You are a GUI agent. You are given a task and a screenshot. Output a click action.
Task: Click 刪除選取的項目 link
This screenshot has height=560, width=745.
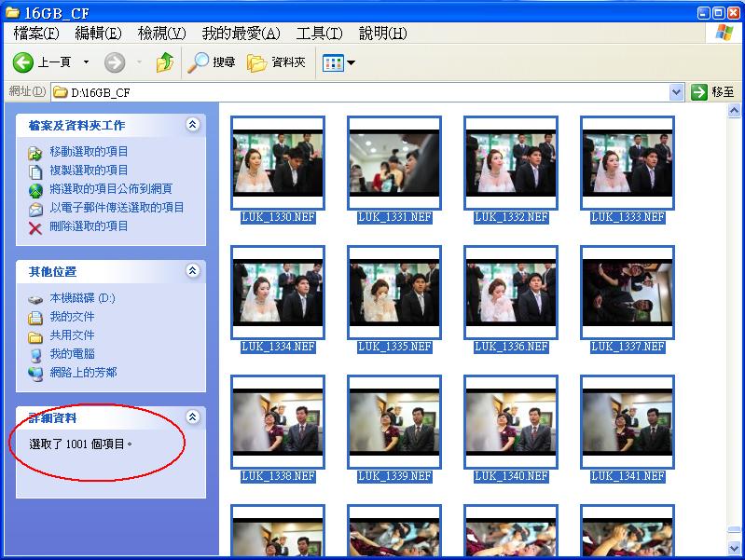pyautogui.click(x=89, y=226)
